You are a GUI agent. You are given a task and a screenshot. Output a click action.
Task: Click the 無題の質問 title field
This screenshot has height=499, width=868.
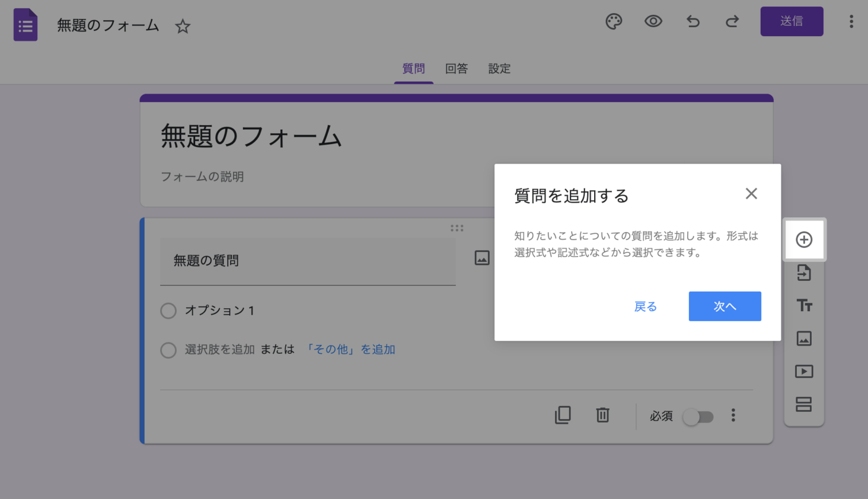click(237, 261)
